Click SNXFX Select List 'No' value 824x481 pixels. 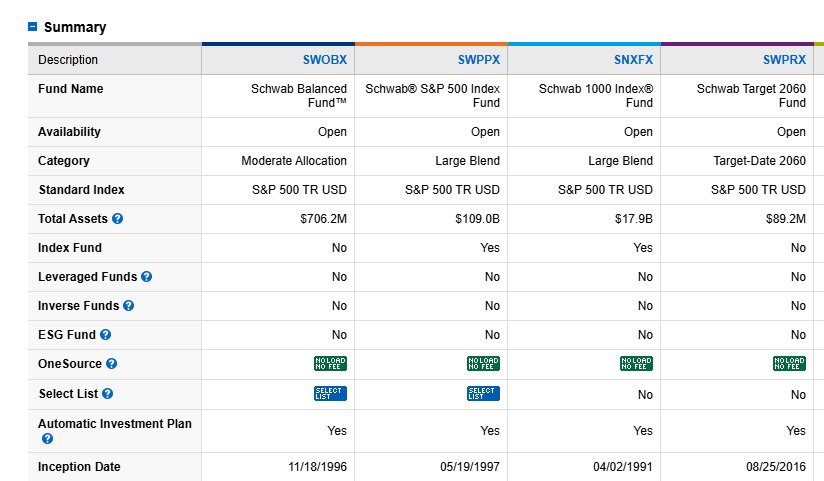645,395
